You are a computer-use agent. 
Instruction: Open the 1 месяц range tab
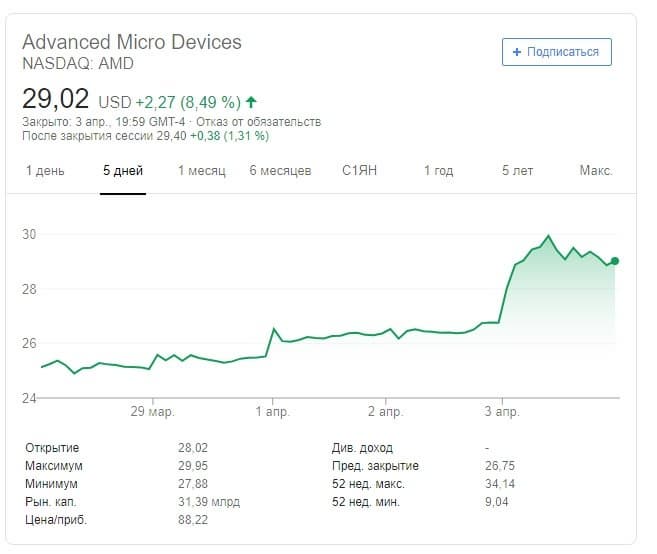202,171
